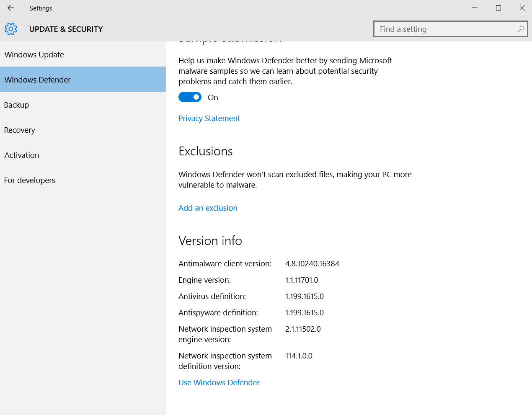Click the Add an exclusion link

tap(208, 208)
